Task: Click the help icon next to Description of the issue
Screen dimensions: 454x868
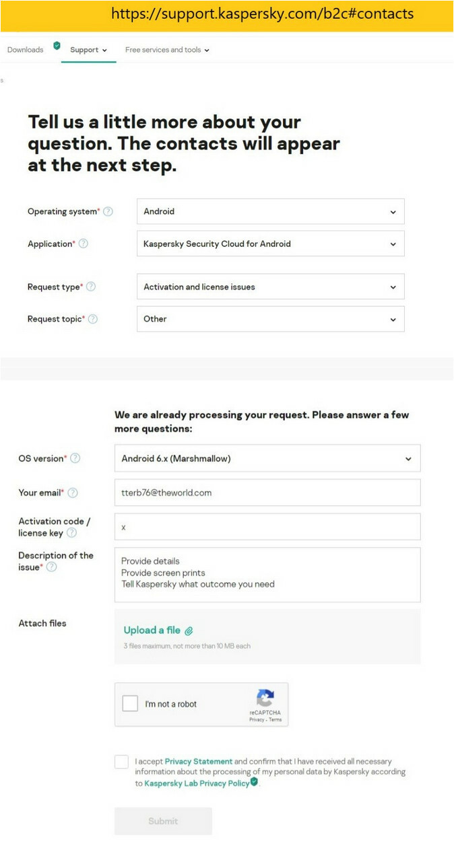Action: coord(51,567)
